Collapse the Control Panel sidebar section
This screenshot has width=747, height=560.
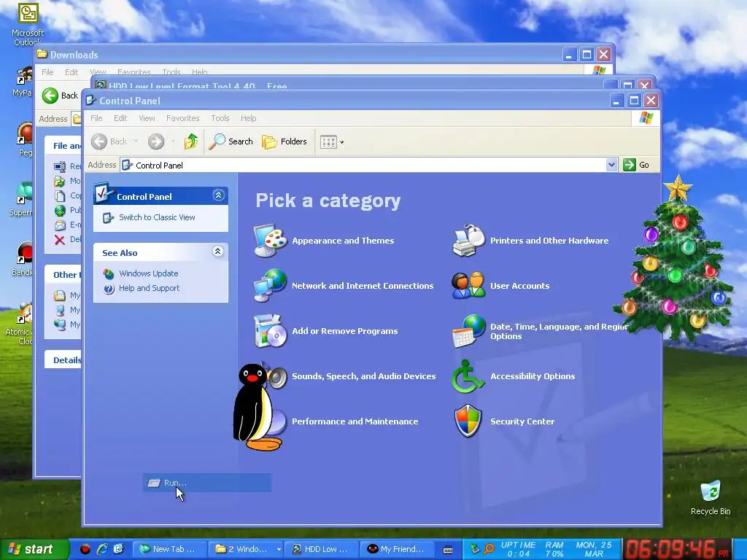pyautogui.click(x=218, y=195)
